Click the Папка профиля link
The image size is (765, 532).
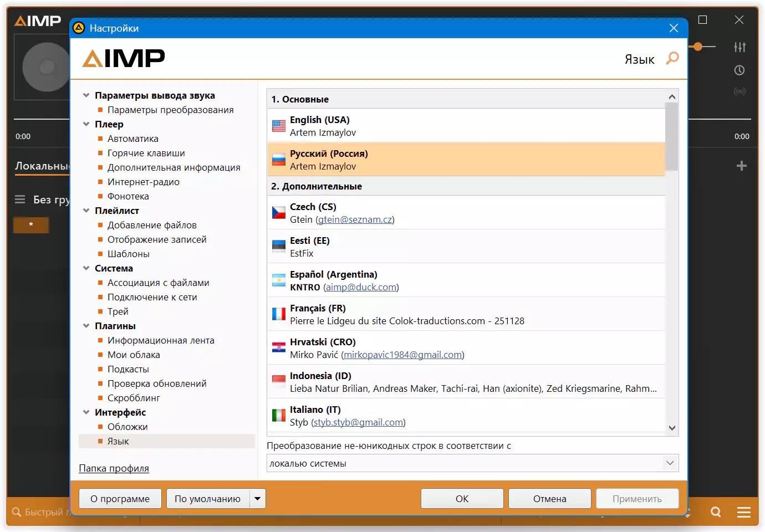click(114, 468)
